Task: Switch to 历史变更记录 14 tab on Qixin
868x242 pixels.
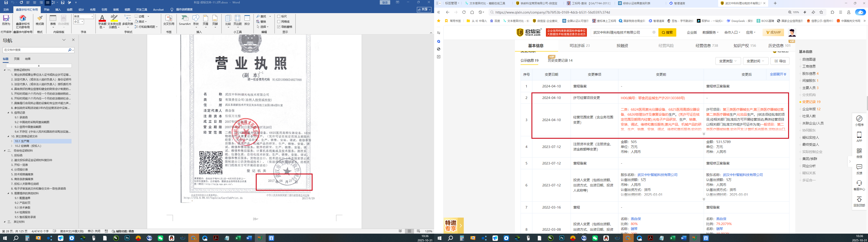Action: tap(560, 61)
